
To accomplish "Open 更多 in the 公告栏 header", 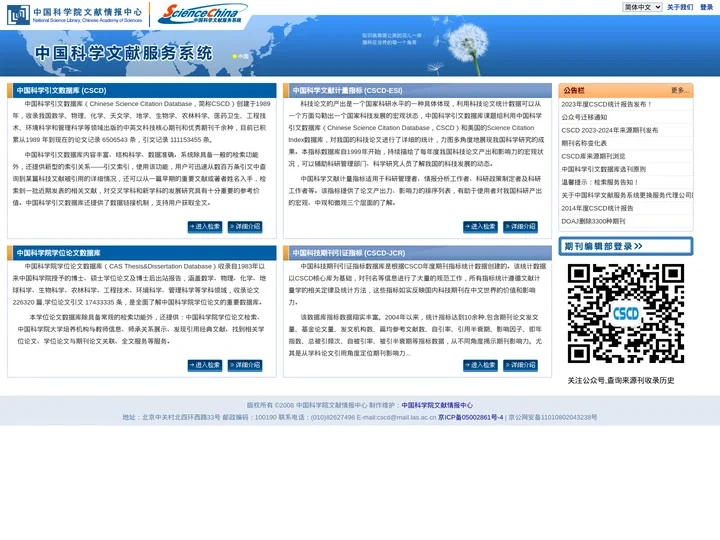I will (x=680, y=90).
